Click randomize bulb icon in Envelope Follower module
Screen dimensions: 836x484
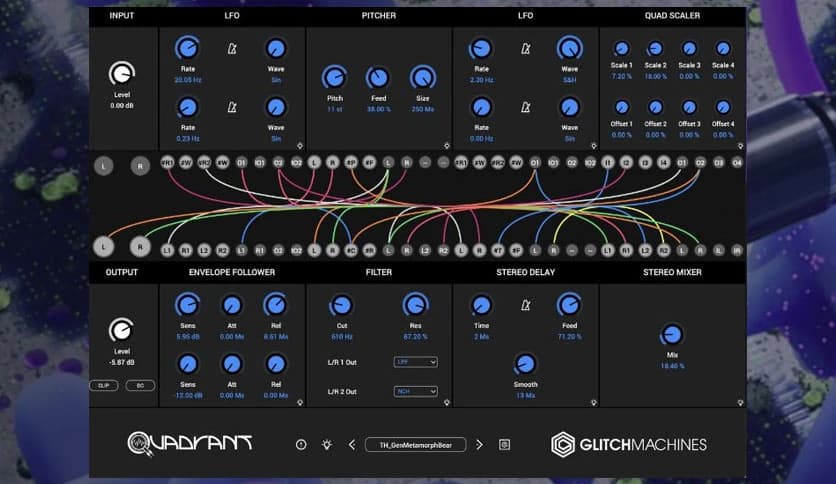[x=300, y=402]
